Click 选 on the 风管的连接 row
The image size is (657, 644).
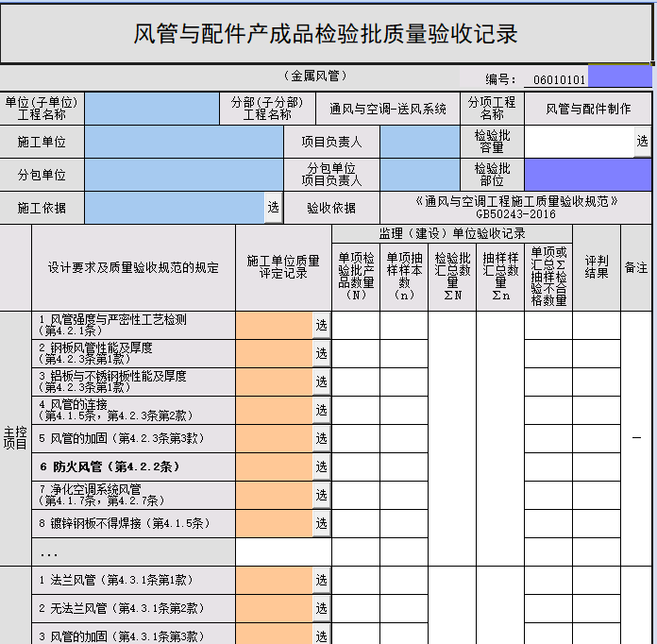click(321, 410)
